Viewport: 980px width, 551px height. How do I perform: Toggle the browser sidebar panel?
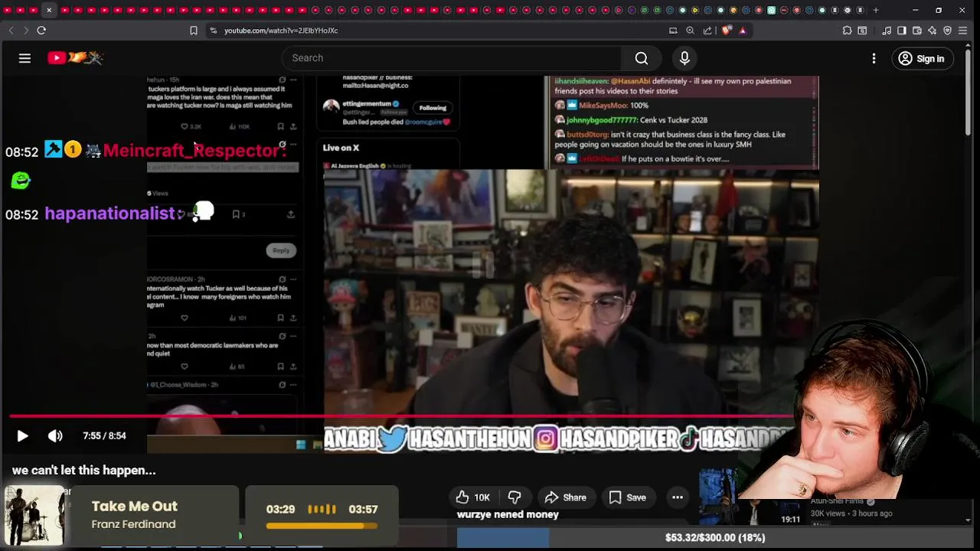pyautogui.click(x=902, y=31)
